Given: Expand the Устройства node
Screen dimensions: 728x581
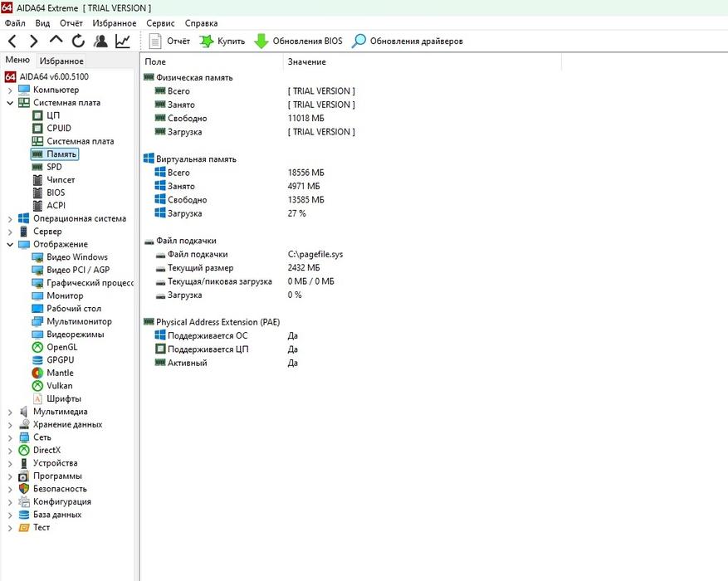Looking at the screenshot, I should [10, 463].
